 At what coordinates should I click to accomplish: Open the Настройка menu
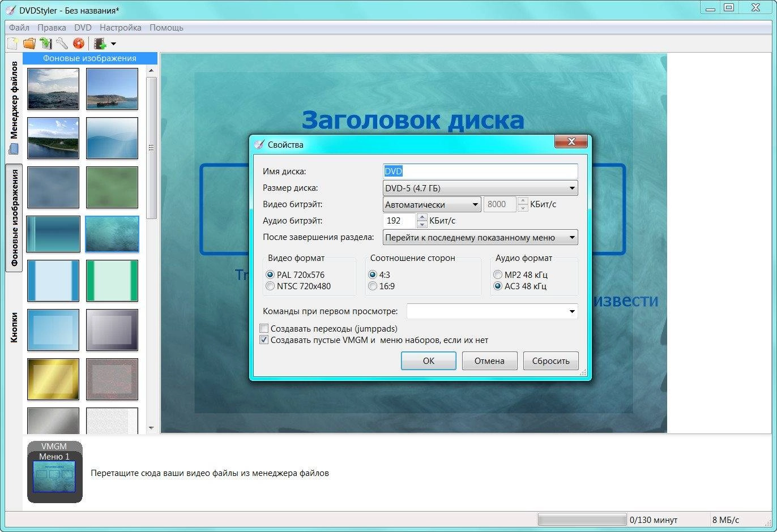[x=121, y=27]
